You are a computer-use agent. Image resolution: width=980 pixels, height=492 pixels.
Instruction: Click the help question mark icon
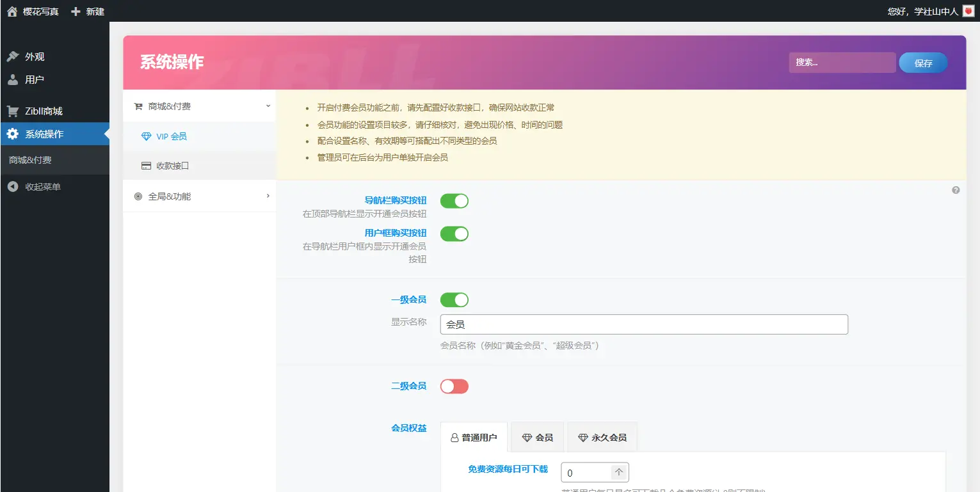point(955,190)
